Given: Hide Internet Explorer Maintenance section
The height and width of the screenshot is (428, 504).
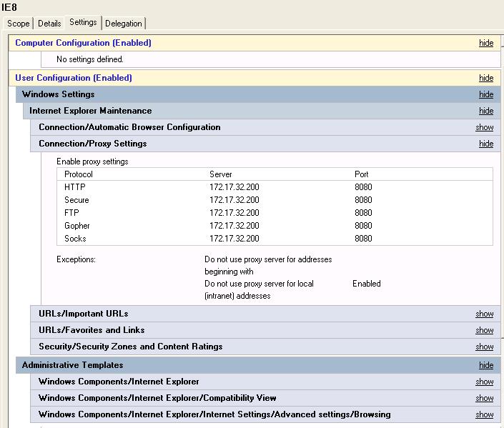Looking at the screenshot, I should pos(486,111).
